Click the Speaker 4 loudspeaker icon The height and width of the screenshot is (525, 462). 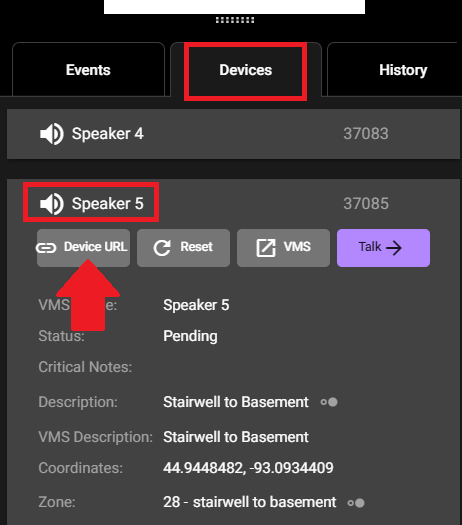click(52, 134)
